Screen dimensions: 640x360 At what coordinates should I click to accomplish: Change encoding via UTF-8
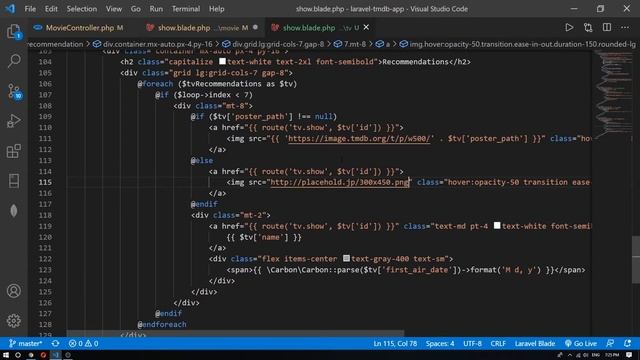pos(472,343)
